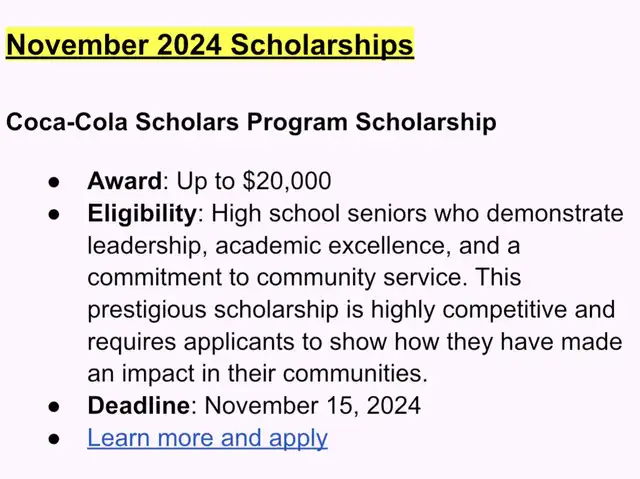Click the bold Eligibility label

(142, 213)
